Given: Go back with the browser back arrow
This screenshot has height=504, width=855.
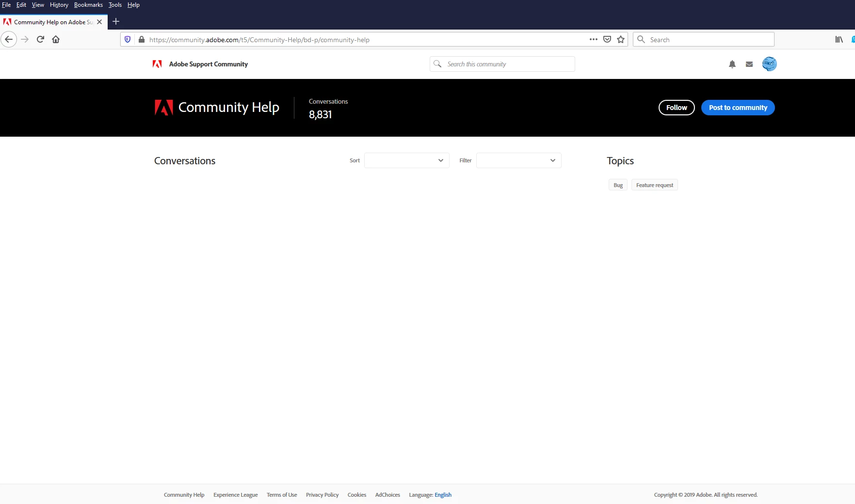Looking at the screenshot, I should pyautogui.click(x=9, y=39).
